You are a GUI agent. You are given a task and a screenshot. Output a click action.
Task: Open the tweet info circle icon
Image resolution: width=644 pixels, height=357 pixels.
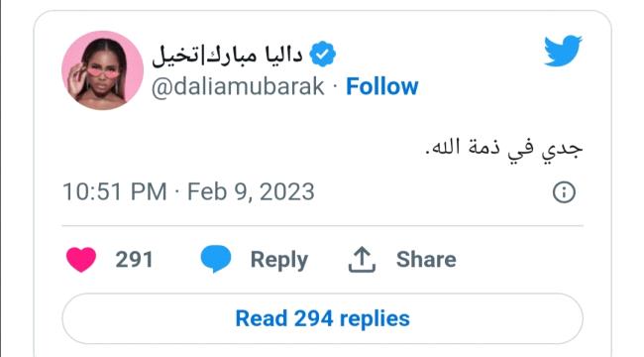pyautogui.click(x=564, y=192)
